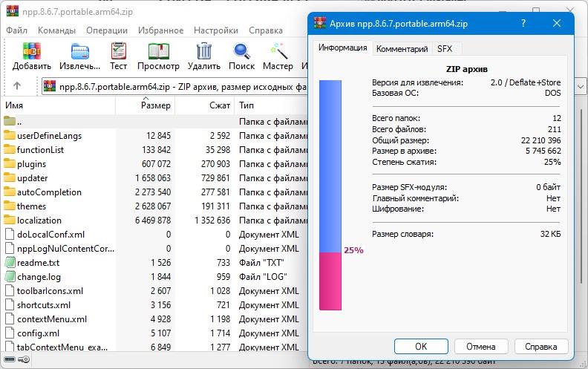The image size is (588, 369).
Task: Click the Отмена button
Action: (481, 347)
